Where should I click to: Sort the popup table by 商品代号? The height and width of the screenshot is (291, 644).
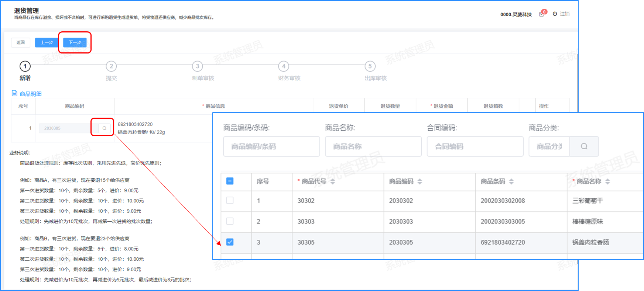(x=333, y=181)
